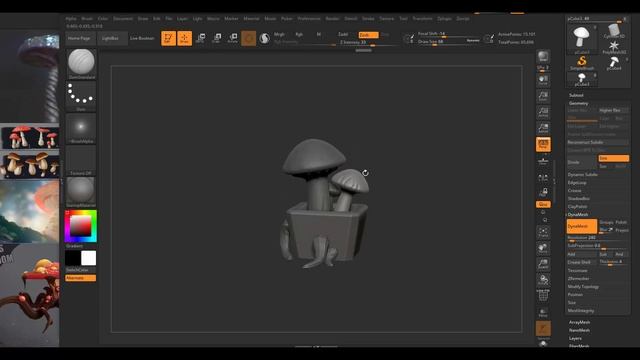Click the PolyF line fill icon
The height and width of the screenshot is (360, 640).
(543, 295)
